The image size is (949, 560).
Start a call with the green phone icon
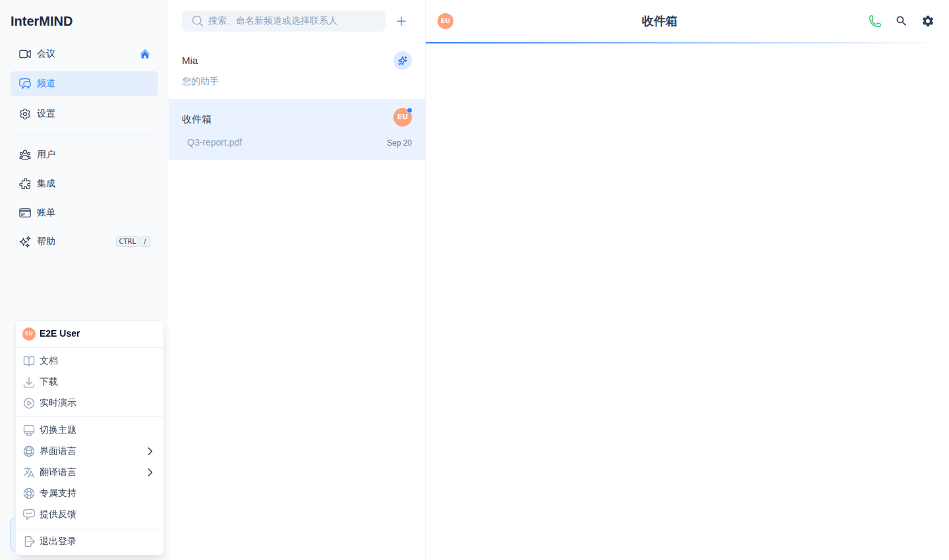(x=875, y=21)
